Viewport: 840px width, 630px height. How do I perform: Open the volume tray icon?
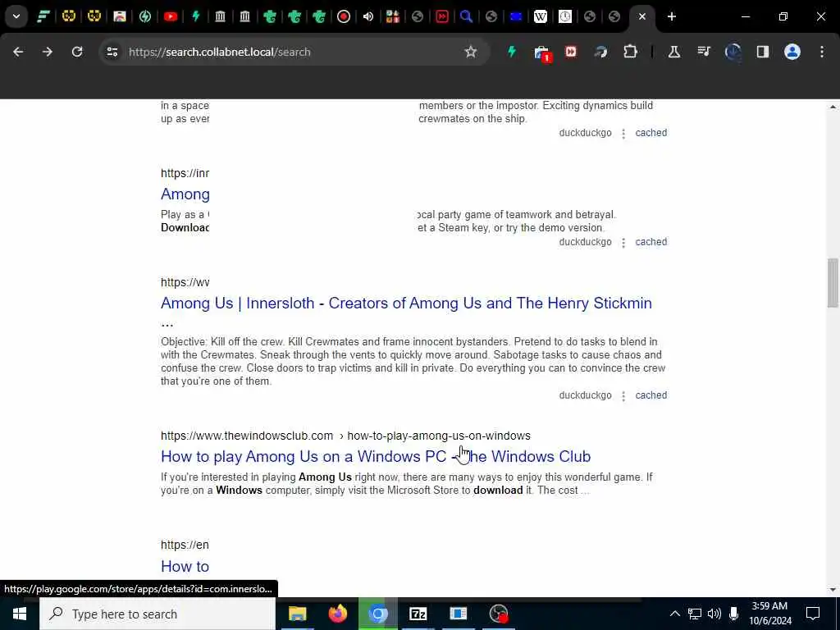click(x=714, y=614)
